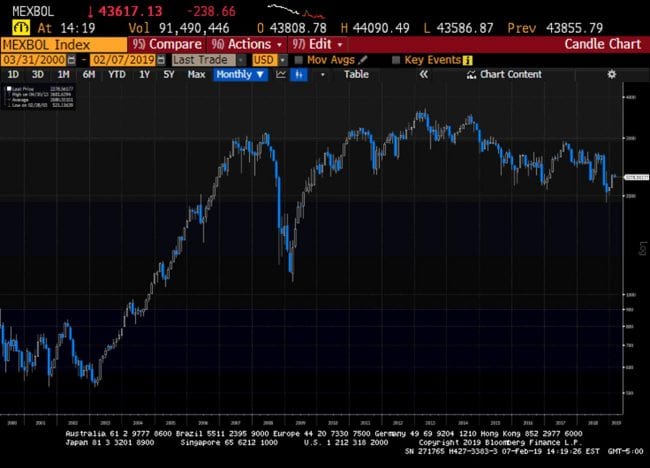Click the Mov Avgs pencil edit icon
Screen dimensions: 650x468
coord(364,60)
